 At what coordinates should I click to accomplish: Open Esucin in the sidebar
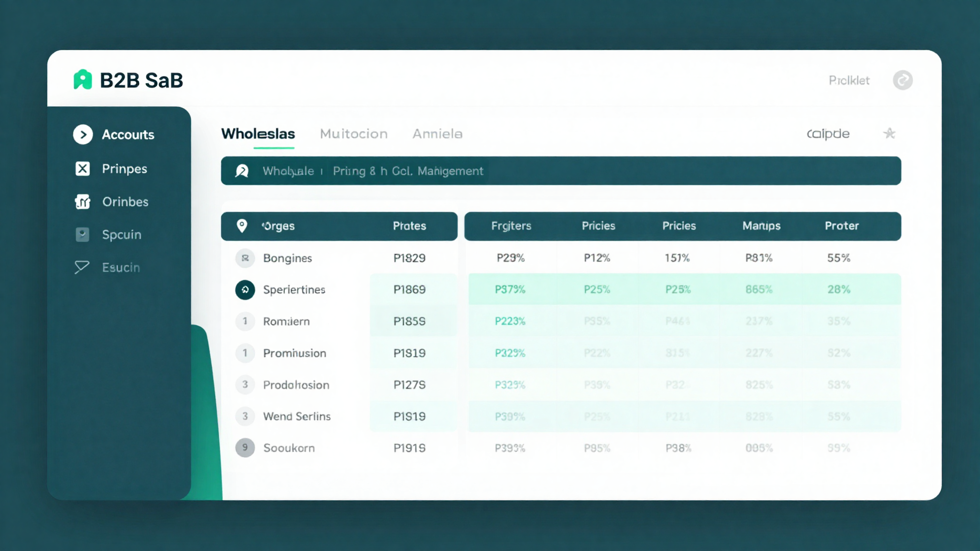pyautogui.click(x=121, y=267)
